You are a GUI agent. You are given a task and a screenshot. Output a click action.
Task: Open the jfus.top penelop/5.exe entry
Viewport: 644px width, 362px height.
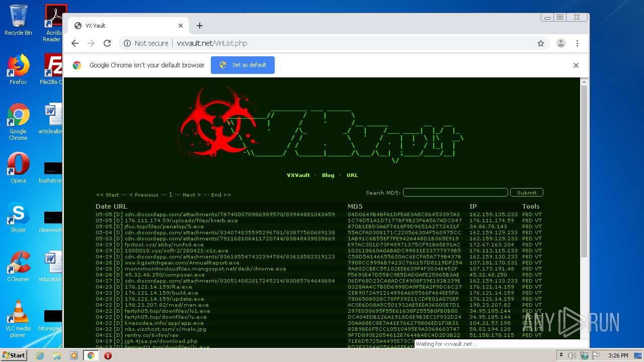[164, 227]
